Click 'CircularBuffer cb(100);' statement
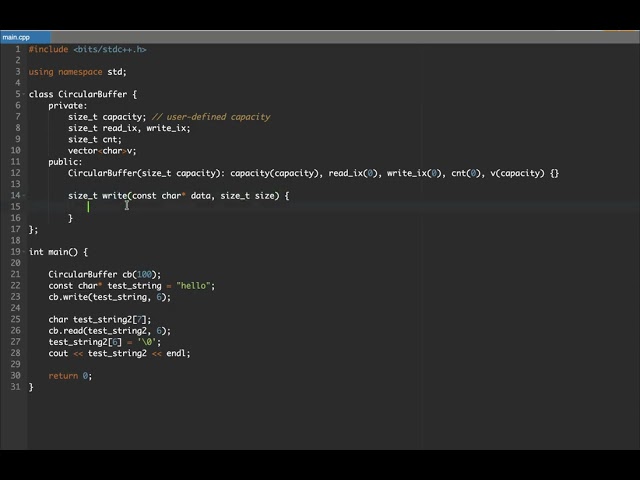Image resolution: width=640 pixels, height=480 pixels. coord(105,274)
